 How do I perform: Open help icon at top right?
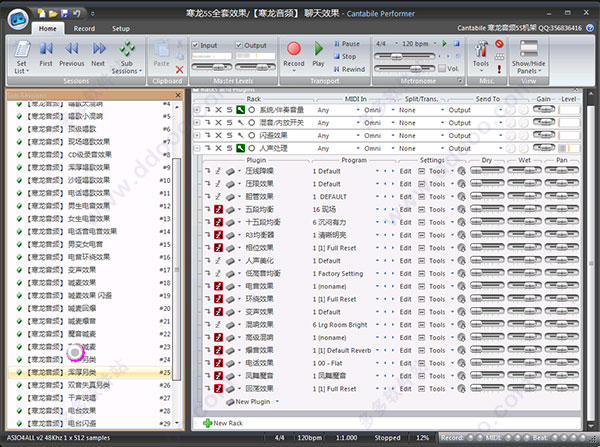(590, 28)
